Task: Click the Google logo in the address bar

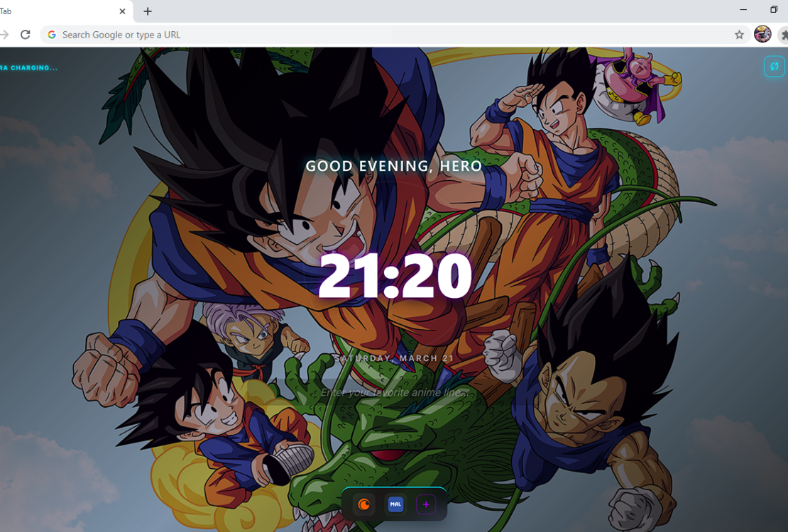Action: pos(52,35)
